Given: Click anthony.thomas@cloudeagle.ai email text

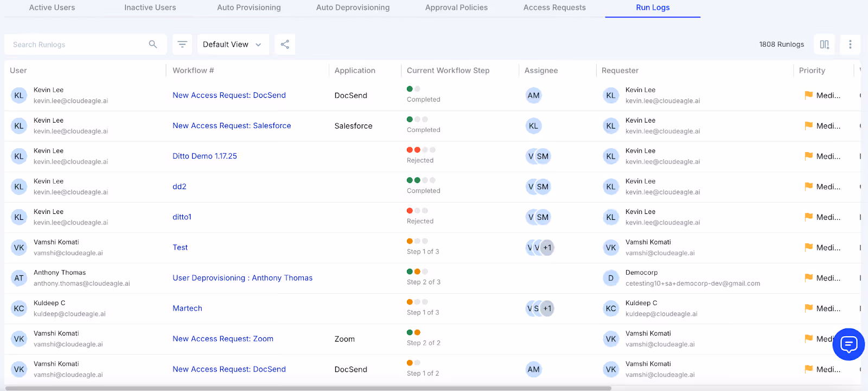Looking at the screenshot, I should click(82, 283).
